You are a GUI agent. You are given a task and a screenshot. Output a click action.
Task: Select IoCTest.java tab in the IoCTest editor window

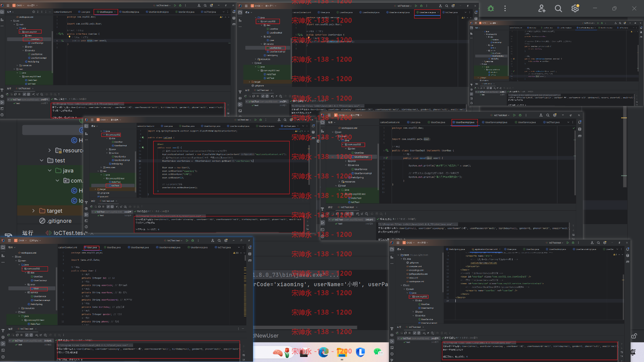pyautogui.click(x=290, y=126)
